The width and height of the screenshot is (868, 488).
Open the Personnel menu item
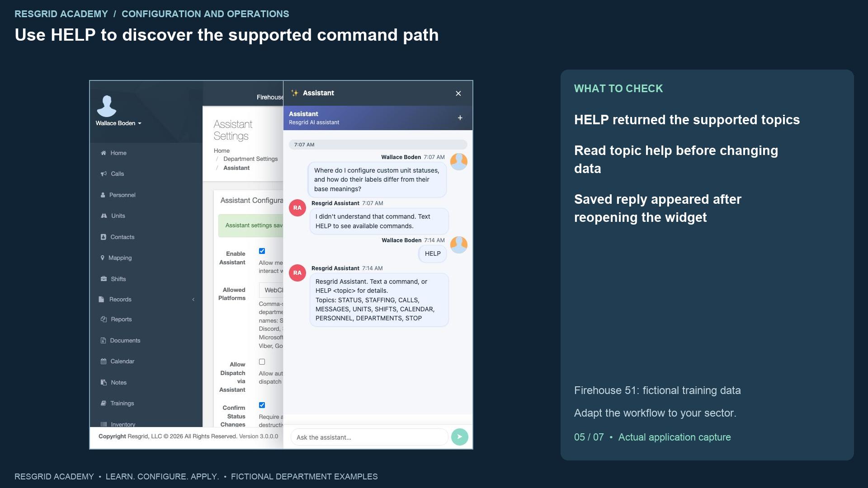tap(146, 195)
